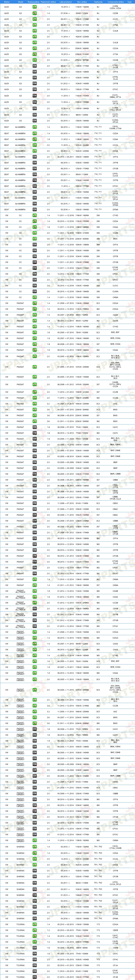The image size is (135, 980).
Task: Click petrol icon in Audi Q3 CPSA row
Action: coord(35,25)
